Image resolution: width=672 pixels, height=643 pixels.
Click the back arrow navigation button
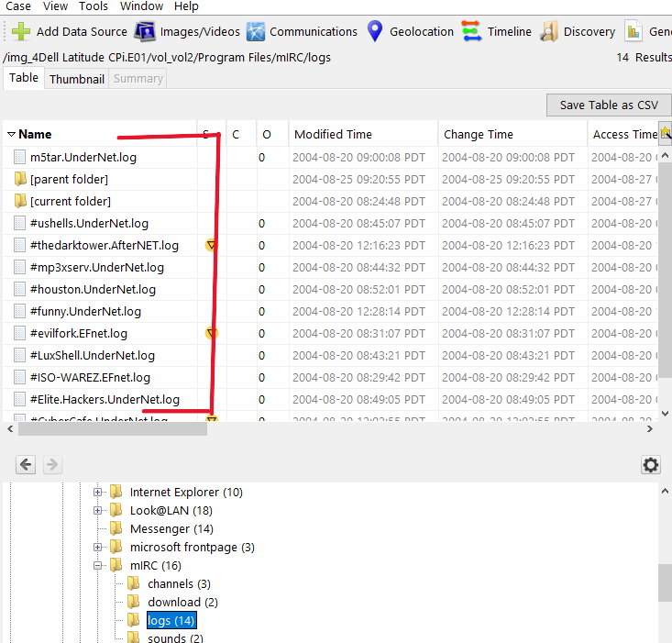click(x=26, y=465)
